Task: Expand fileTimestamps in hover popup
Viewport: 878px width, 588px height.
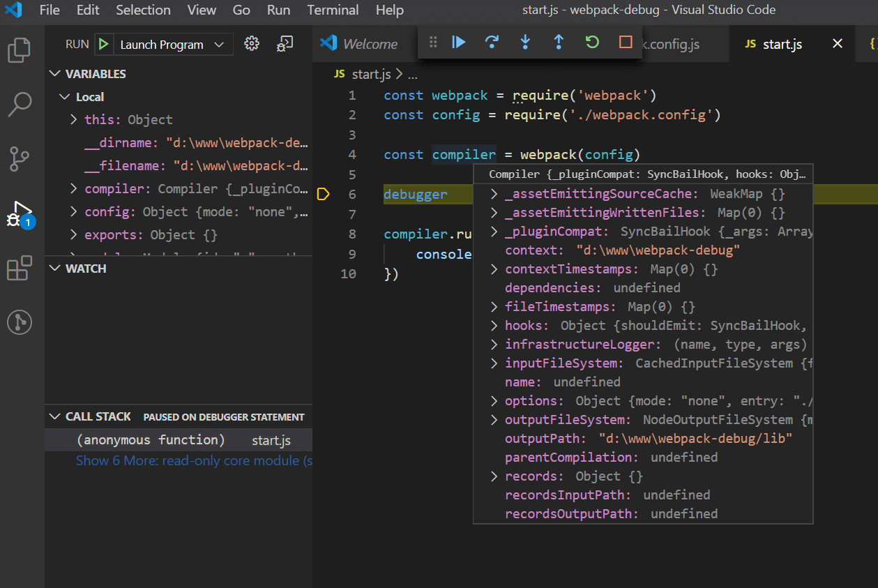Action: (x=494, y=307)
